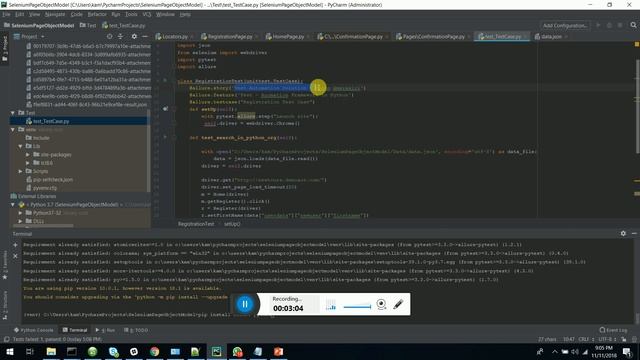Screen dimensions: 640x360
Task: Open Skype from the taskbar
Action: 113,351
